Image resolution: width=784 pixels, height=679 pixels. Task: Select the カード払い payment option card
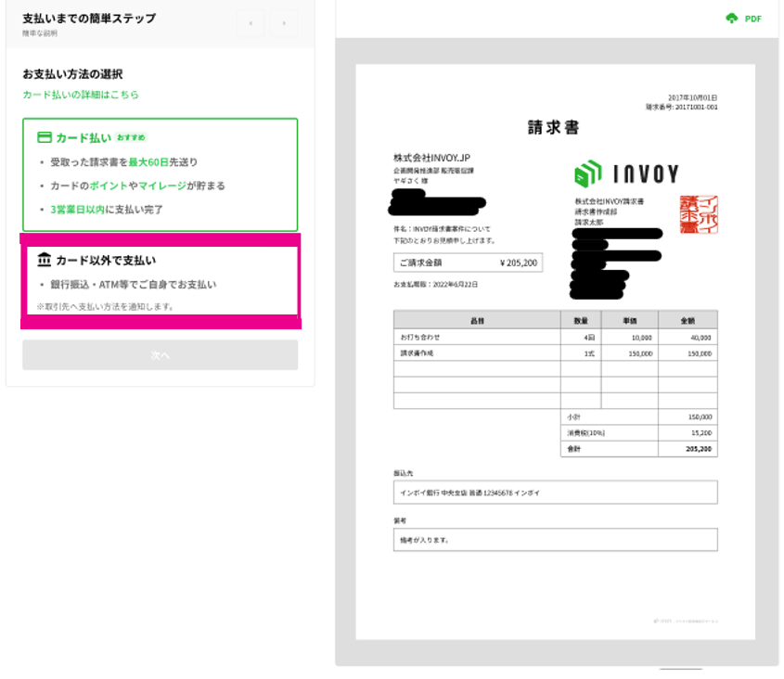tap(160, 174)
